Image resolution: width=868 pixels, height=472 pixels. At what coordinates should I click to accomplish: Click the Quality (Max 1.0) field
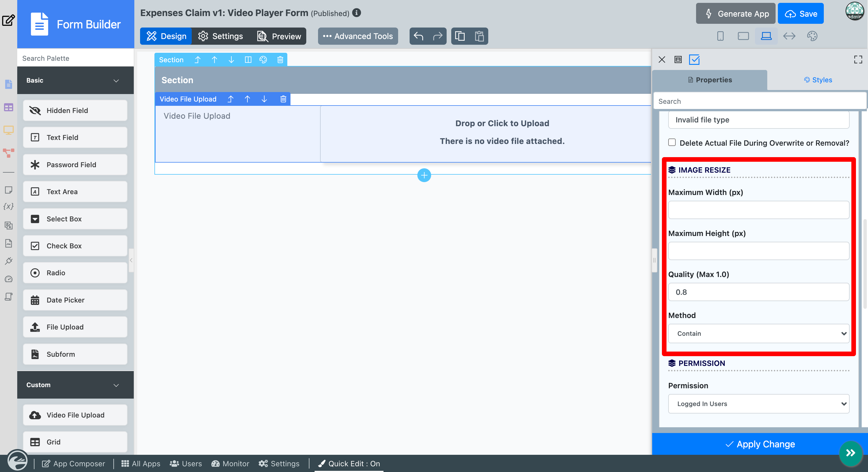coord(758,292)
